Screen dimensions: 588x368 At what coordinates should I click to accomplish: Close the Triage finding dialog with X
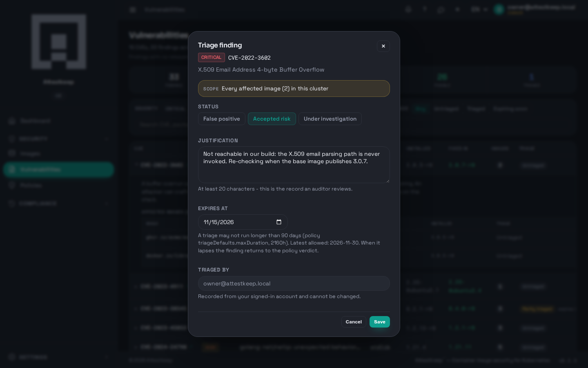(x=383, y=46)
